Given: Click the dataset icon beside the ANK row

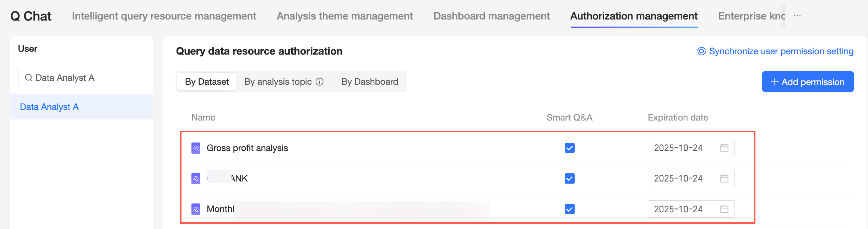Looking at the screenshot, I should pos(196,178).
